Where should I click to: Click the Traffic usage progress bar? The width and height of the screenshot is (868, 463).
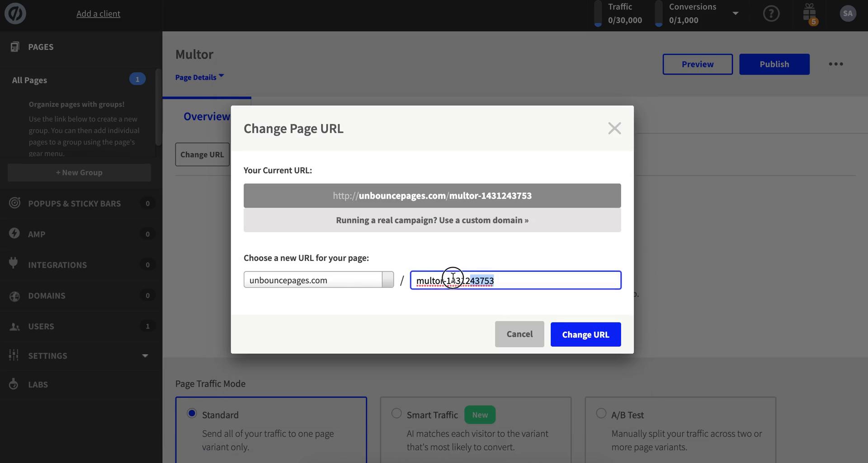(598, 14)
